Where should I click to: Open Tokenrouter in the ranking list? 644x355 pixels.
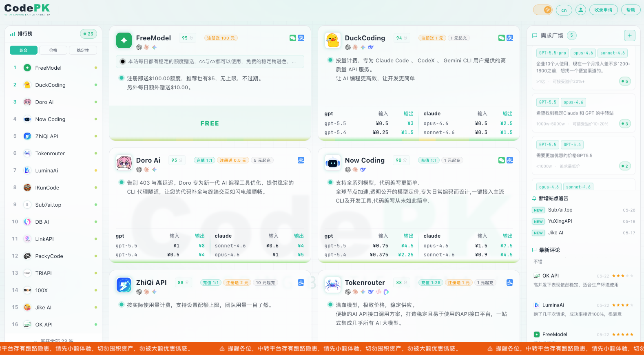pyautogui.click(x=53, y=153)
